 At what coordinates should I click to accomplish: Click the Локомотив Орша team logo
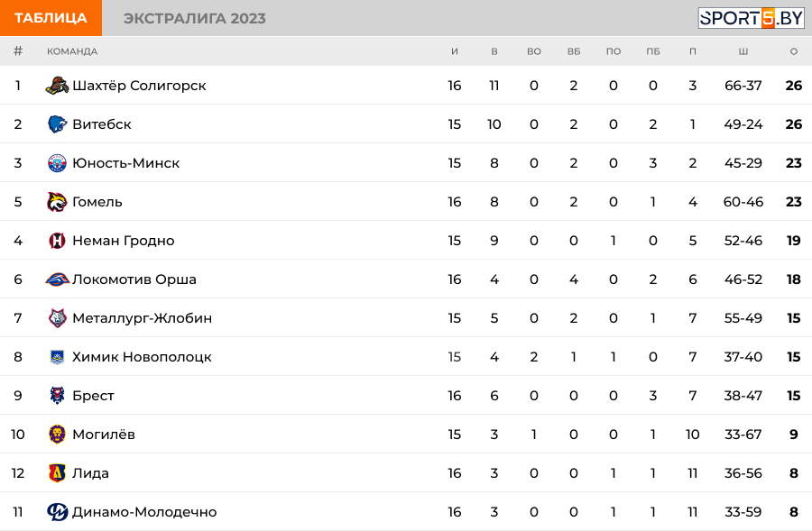(x=57, y=279)
